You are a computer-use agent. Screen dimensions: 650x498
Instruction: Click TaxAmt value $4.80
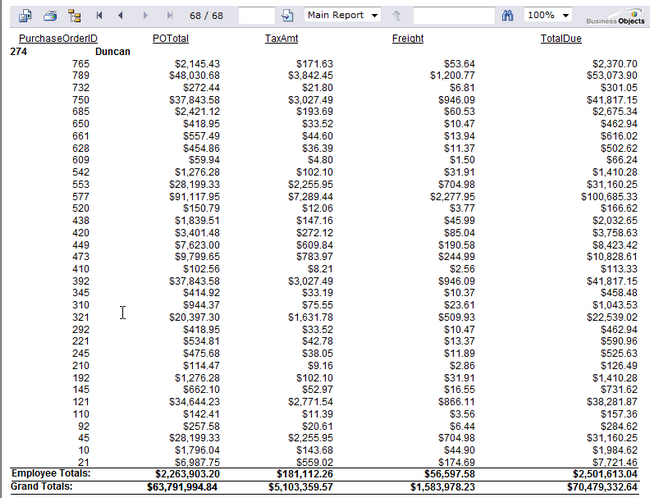[x=320, y=160]
